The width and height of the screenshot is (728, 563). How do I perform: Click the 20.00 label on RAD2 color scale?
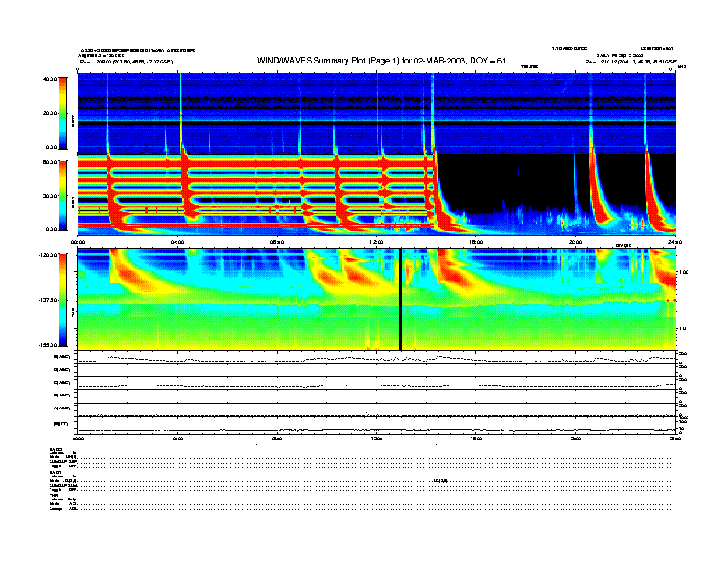coord(50,113)
